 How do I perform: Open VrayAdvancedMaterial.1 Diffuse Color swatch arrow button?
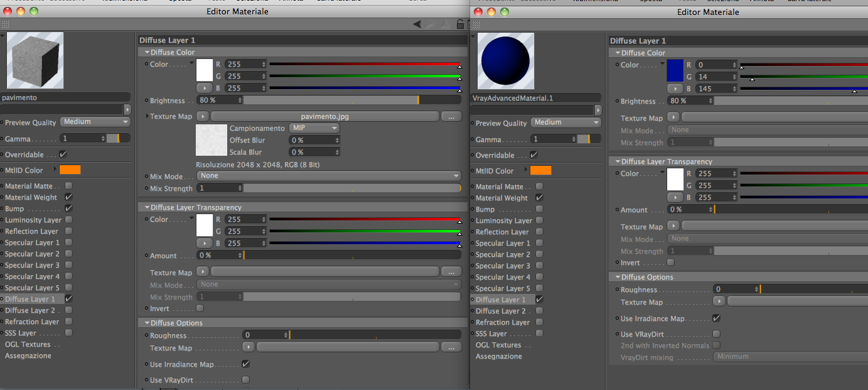[674, 89]
